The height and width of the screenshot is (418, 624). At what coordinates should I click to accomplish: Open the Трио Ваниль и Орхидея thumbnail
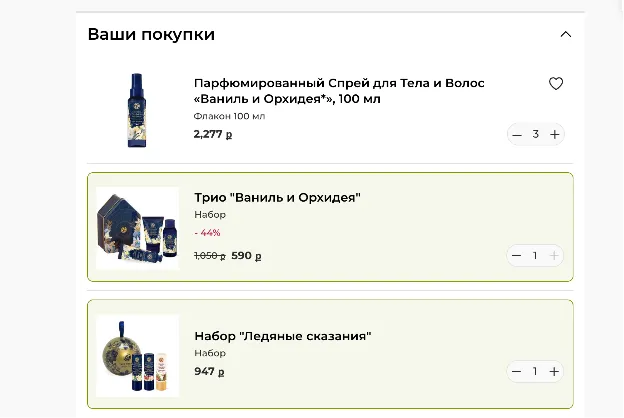click(x=138, y=228)
